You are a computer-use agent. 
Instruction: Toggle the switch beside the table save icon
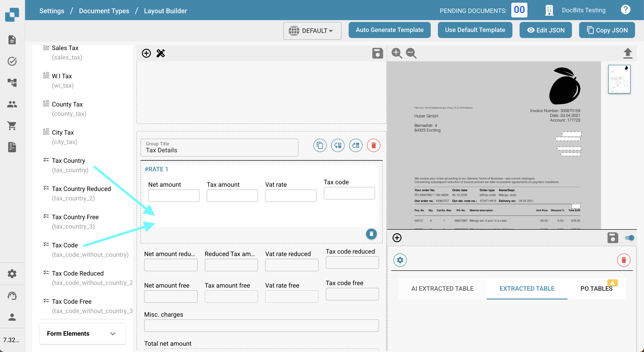(x=629, y=238)
